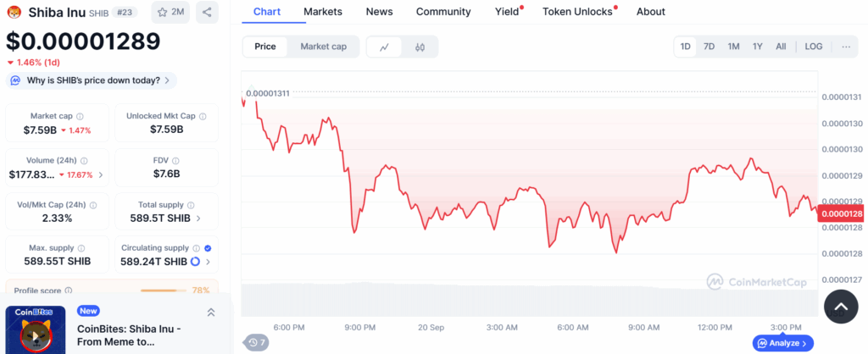Open the News tab
The image size is (868, 354).
pyautogui.click(x=379, y=12)
